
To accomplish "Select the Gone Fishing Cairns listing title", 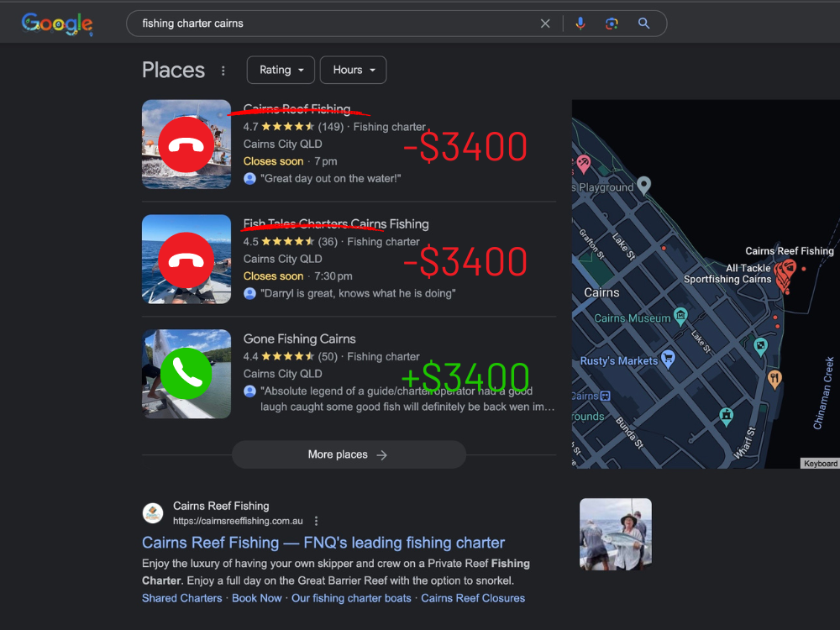I will (300, 339).
